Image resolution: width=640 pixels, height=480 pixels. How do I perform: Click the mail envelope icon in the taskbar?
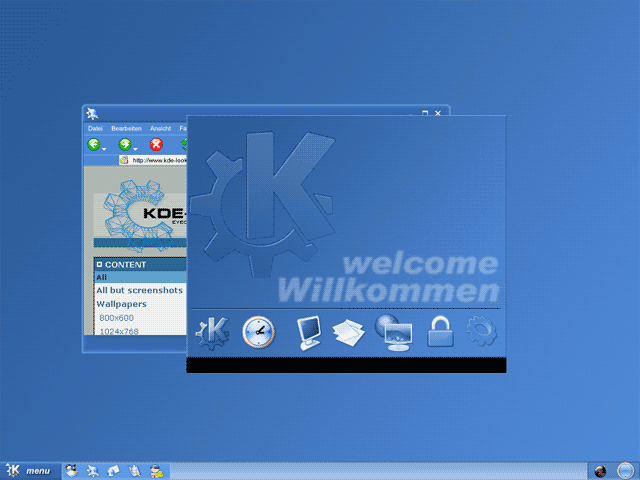(x=113, y=471)
